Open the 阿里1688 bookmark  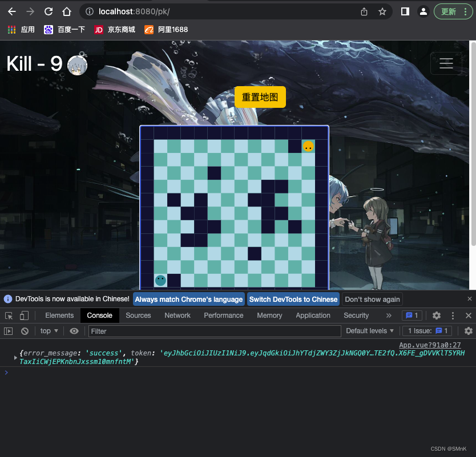pos(166,30)
